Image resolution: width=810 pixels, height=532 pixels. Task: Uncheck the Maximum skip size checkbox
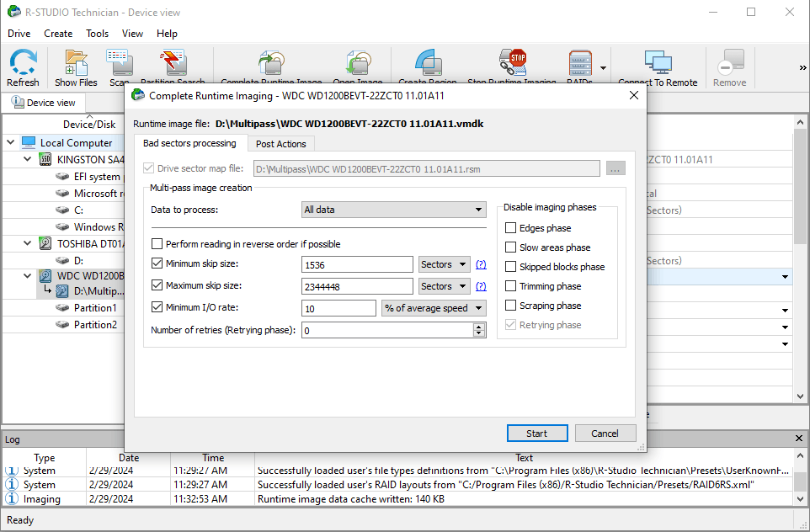click(157, 285)
